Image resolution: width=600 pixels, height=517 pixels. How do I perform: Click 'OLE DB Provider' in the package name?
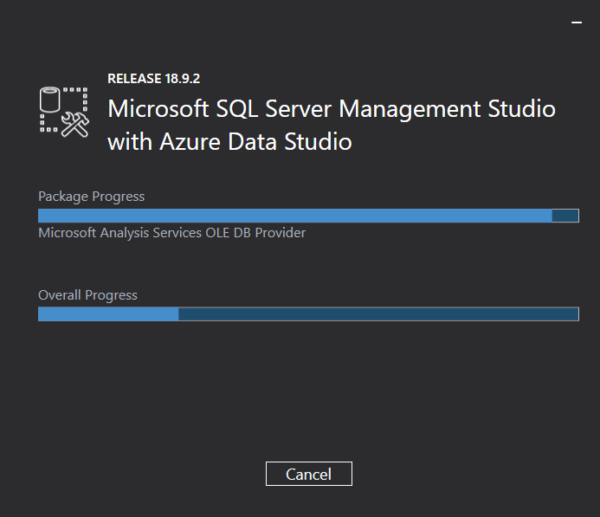point(260,233)
